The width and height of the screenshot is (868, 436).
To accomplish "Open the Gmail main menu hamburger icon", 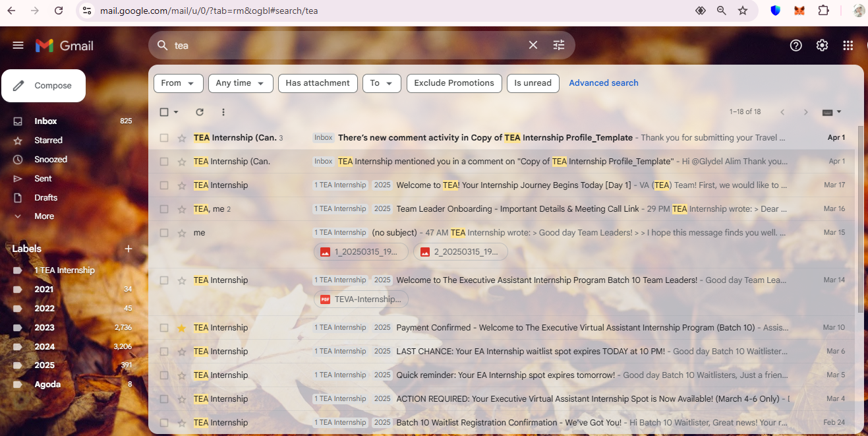I will [x=18, y=46].
